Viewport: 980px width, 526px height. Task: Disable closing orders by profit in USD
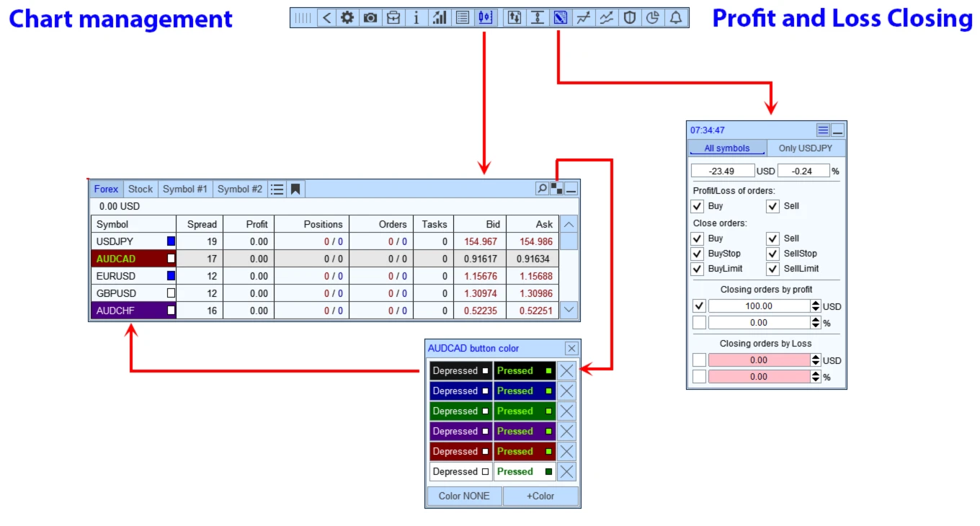pos(699,306)
